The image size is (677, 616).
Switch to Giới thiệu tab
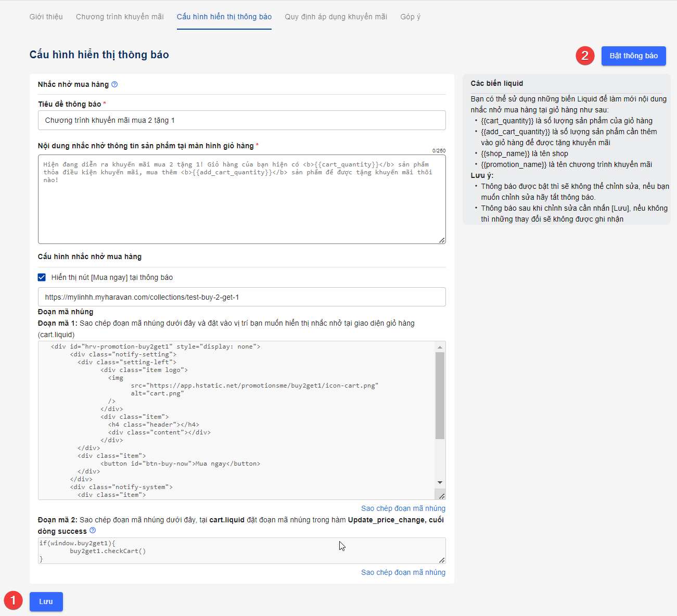pyautogui.click(x=46, y=17)
